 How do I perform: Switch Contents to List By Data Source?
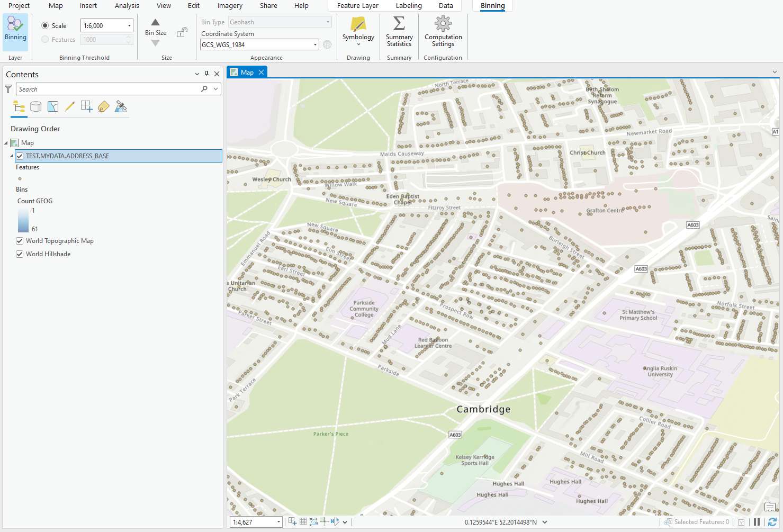coord(36,106)
